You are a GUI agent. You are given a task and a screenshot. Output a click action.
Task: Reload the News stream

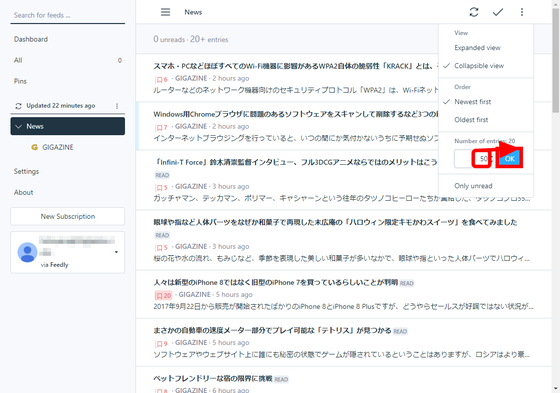pyautogui.click(x=474, y=12)
